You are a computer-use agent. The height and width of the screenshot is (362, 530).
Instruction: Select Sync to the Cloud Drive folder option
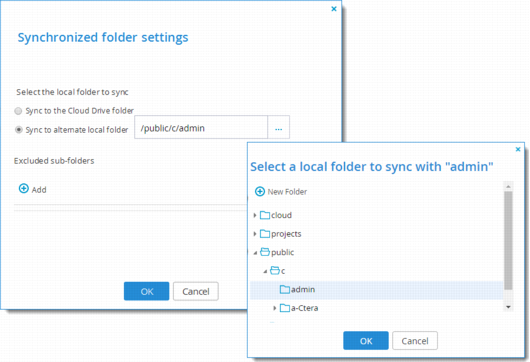(x=18, y=111)
